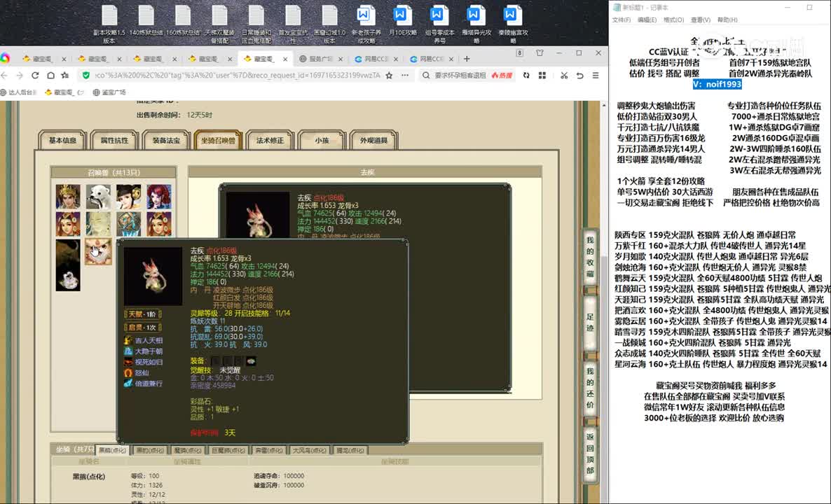
Task: Switch to the 外观道具 tab
Action: pos(373,140)
